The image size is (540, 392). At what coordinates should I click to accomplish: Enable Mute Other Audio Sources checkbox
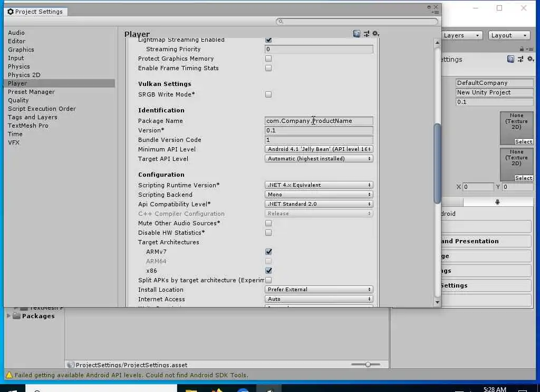tap(268, 223)
